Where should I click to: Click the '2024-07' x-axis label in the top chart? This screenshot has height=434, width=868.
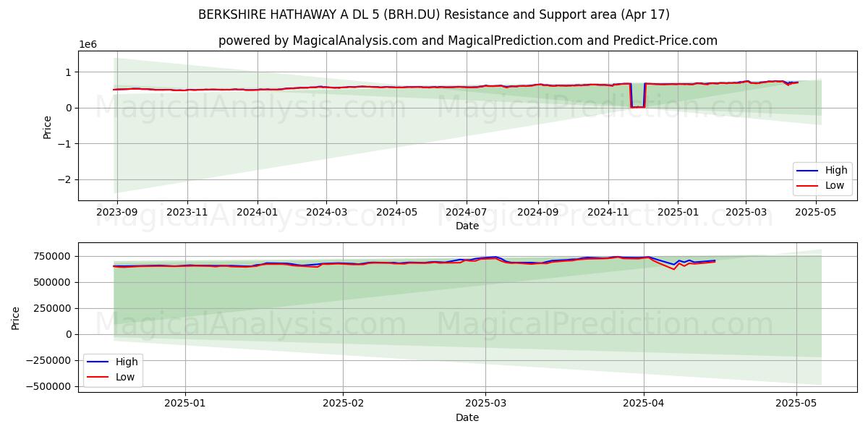(x=466, y=212)
